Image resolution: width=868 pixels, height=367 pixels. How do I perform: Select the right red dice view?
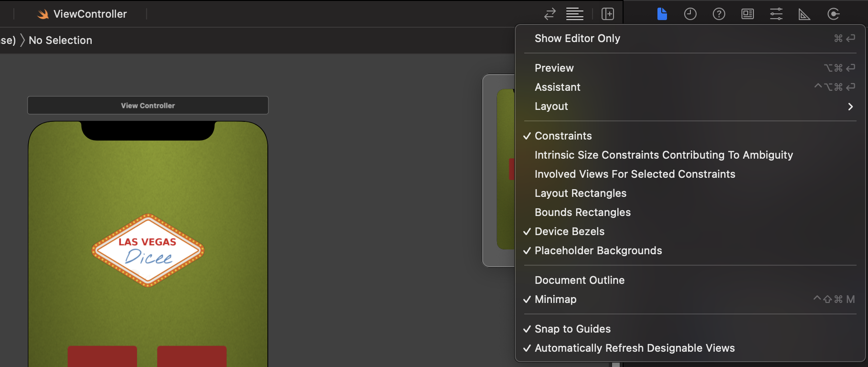point(192,356)
